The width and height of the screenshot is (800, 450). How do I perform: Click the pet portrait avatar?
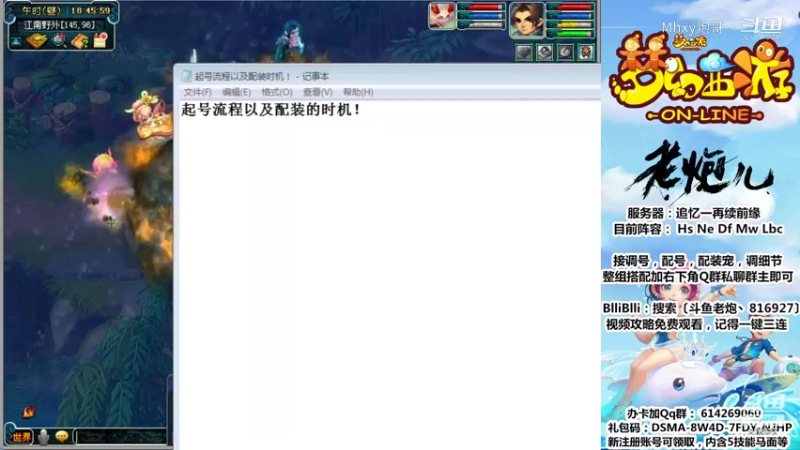coord(442,15)
